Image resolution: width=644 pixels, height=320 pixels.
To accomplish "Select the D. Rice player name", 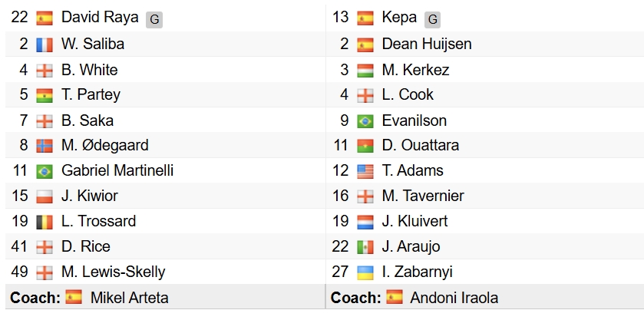I will [86, 246].
